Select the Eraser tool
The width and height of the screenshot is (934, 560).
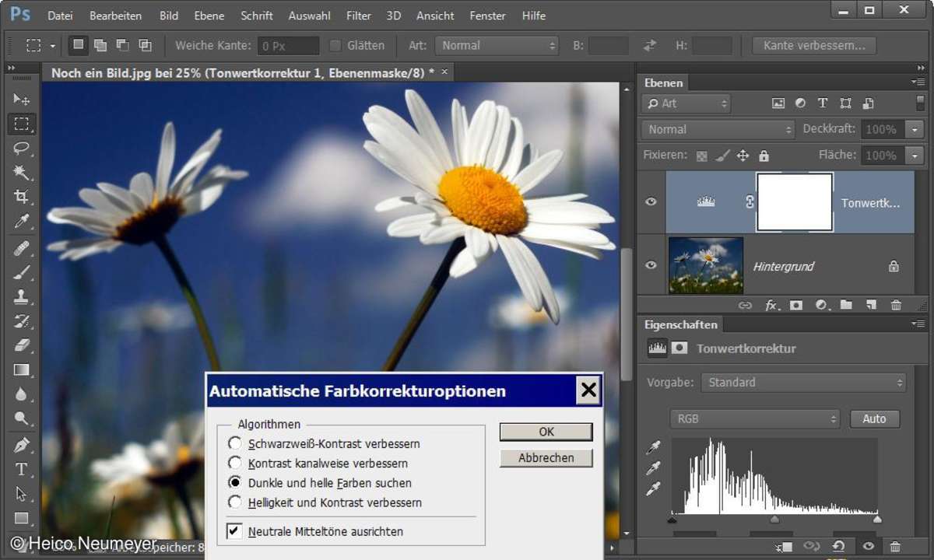(21, 345)
